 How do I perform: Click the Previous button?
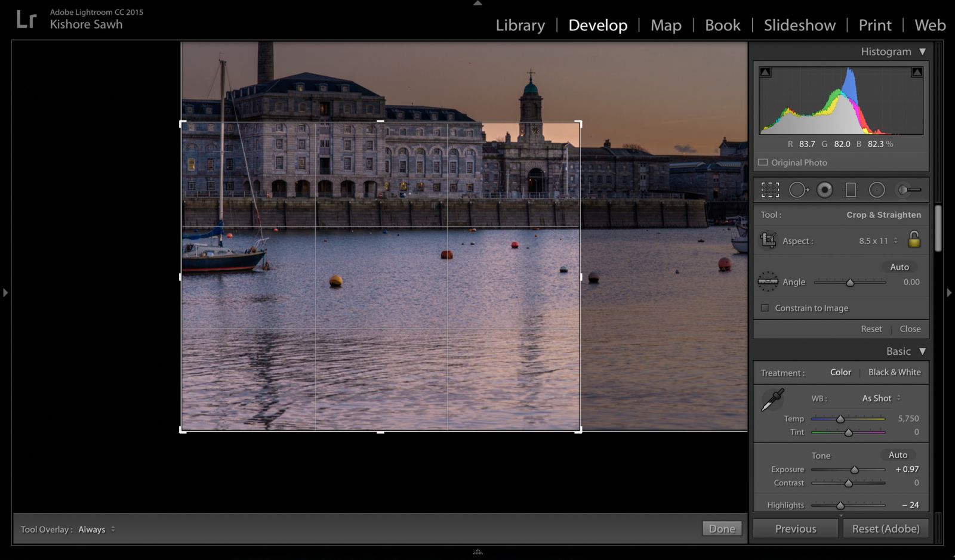click(795, 528)
